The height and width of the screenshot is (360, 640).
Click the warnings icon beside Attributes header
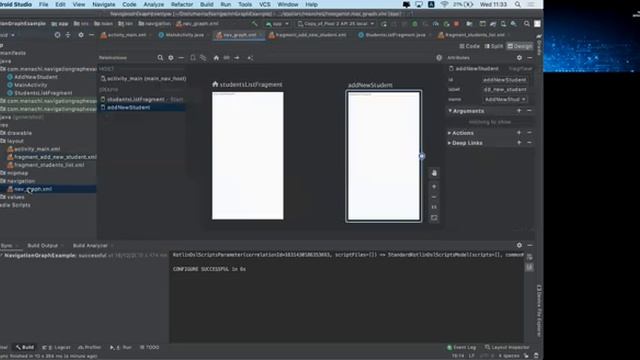pyautogui.click(x=439, y=58)
